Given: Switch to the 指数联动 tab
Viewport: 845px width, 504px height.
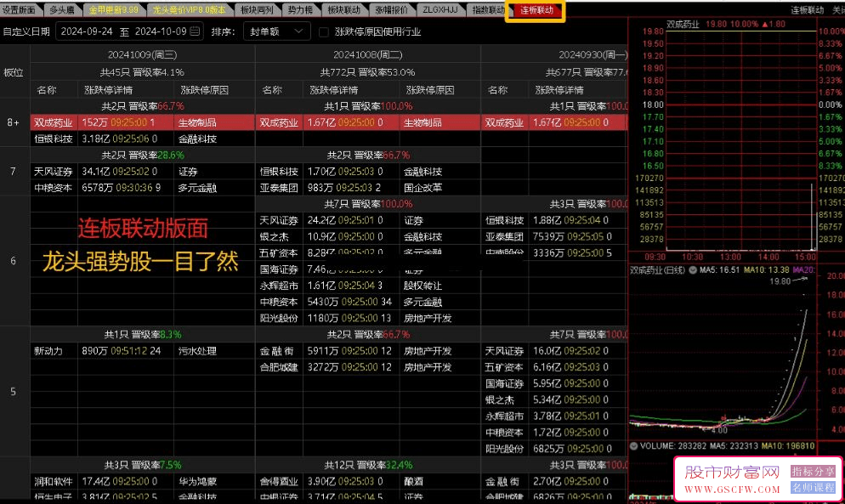Looking at the screenshot, I should (488, 9).
